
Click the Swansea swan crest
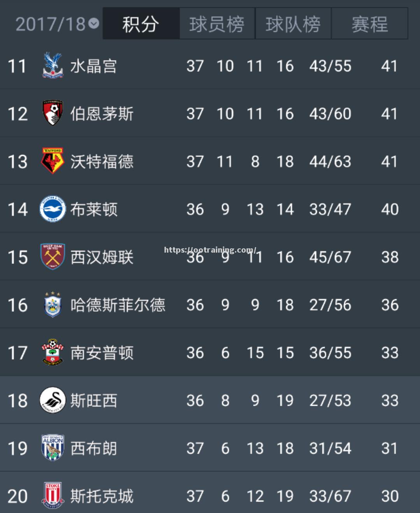coord(52,400)
